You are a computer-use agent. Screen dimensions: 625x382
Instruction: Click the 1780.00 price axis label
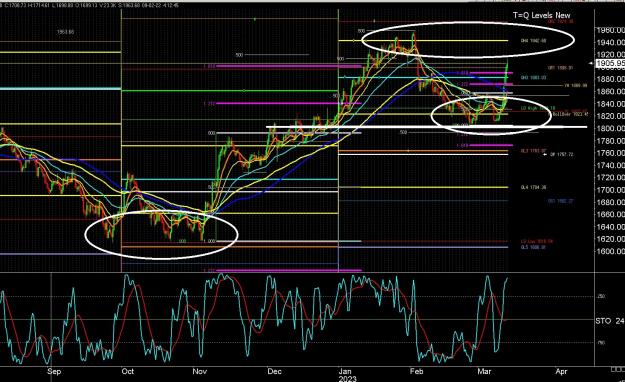point(611,141)
